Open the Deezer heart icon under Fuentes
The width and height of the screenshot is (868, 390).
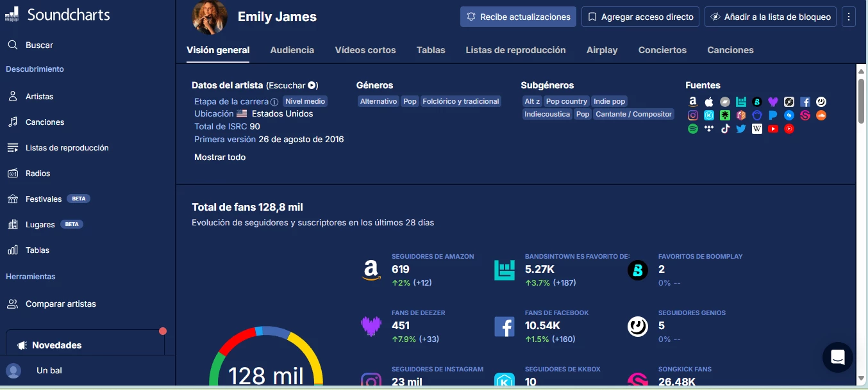tap(773, 102)
